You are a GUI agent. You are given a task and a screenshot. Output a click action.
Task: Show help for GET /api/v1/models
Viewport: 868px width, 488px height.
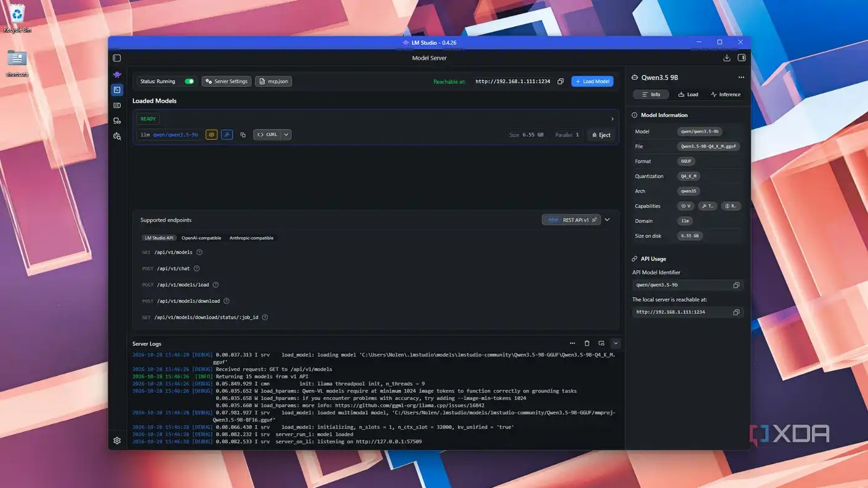(199, 252)
